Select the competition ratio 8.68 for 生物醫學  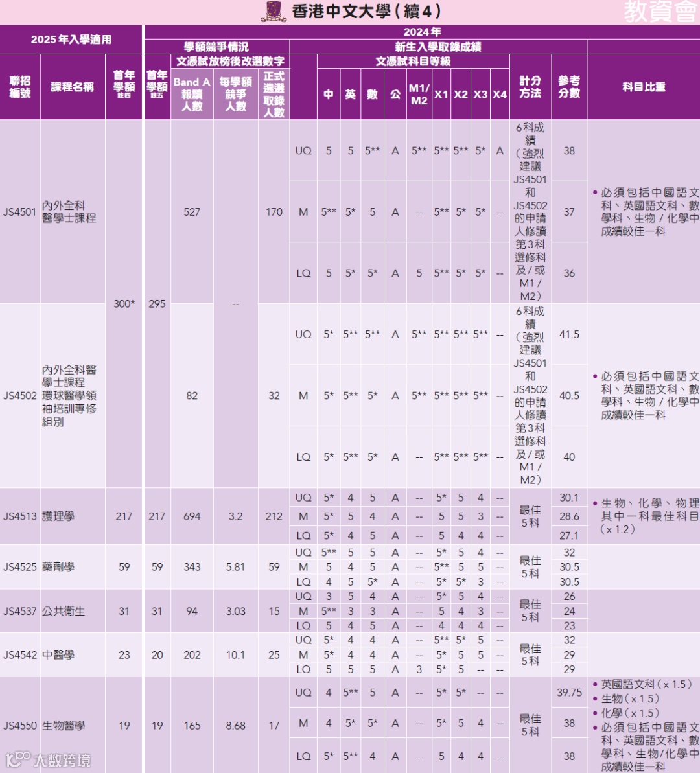[235, 726]
